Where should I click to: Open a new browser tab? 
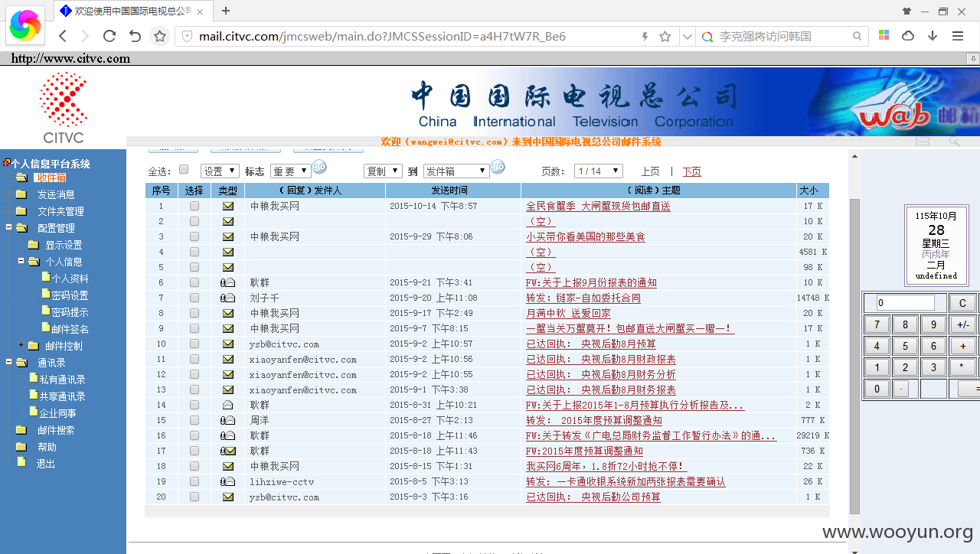point(226,11)
